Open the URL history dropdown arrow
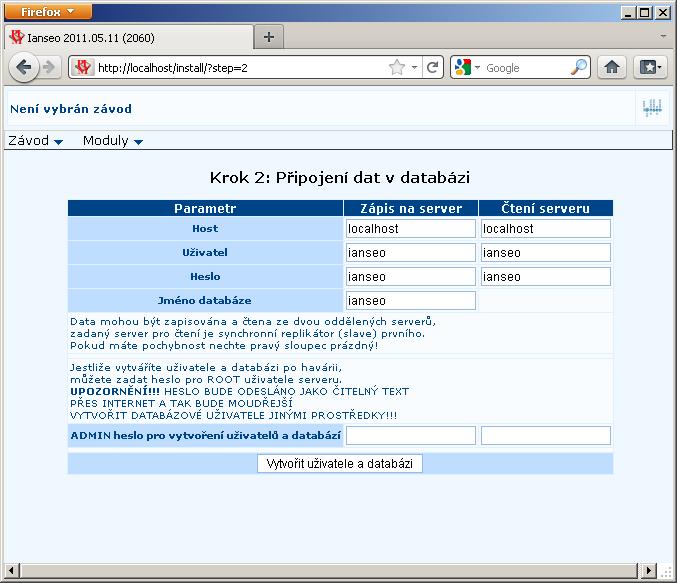 tap(414, 67)
